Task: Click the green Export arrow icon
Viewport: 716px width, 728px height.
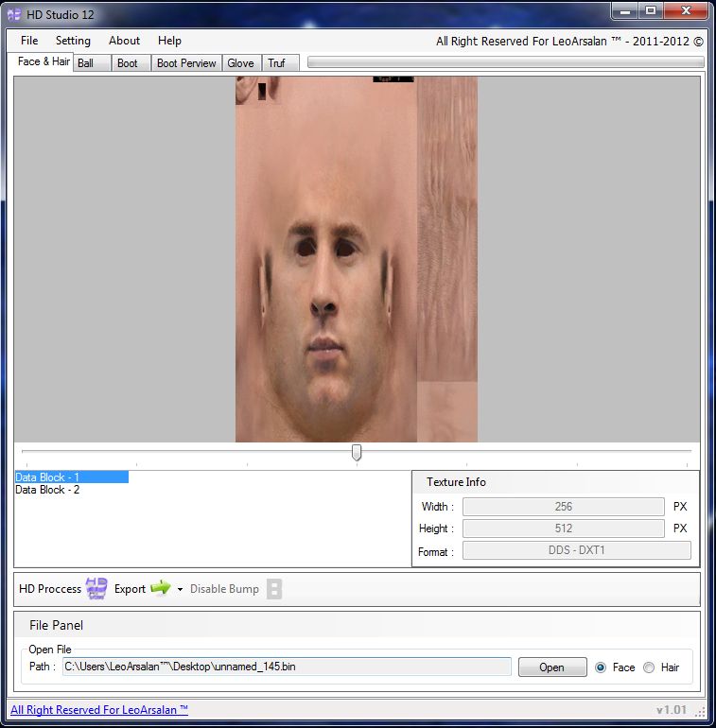Action: 160,588
